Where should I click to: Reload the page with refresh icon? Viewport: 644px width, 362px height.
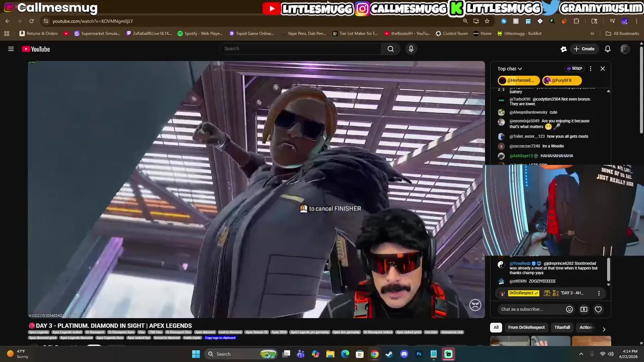(31, 21)
